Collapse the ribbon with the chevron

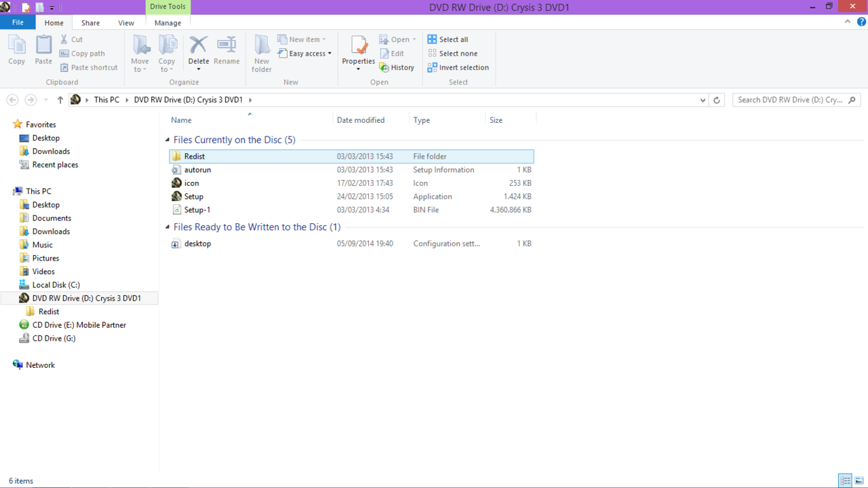(848, 22)
